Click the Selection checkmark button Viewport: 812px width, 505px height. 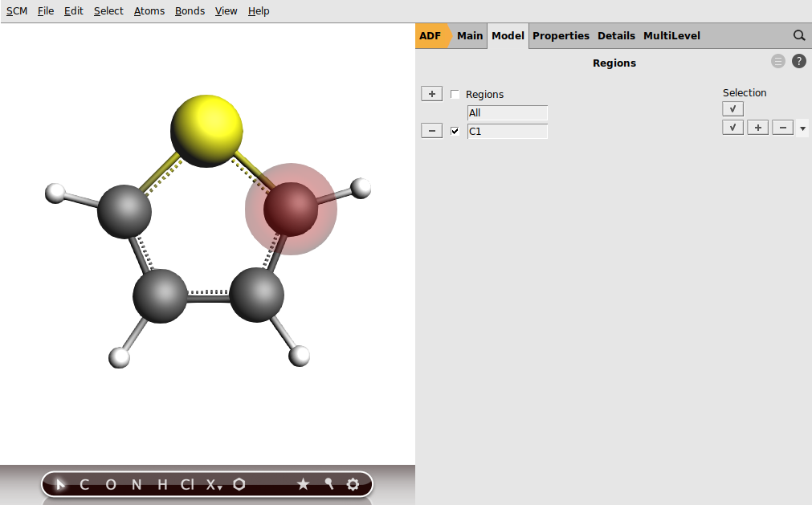732,108
